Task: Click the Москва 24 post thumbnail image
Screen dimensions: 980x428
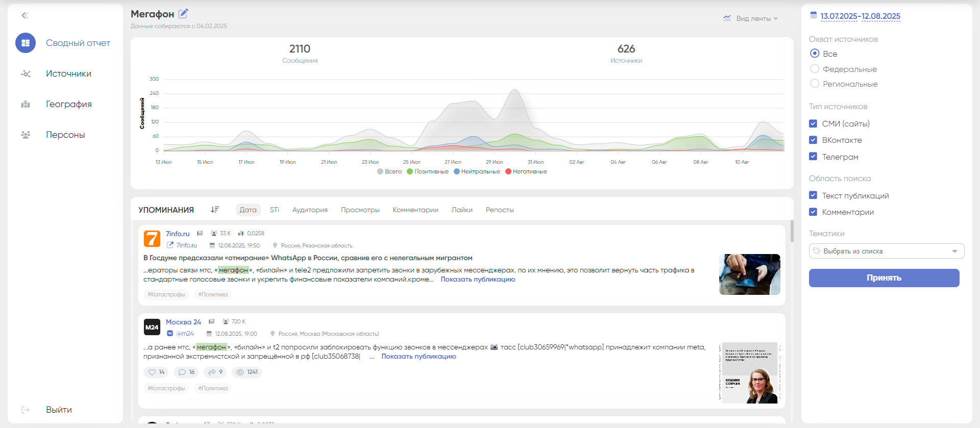Action: [749, 373]
